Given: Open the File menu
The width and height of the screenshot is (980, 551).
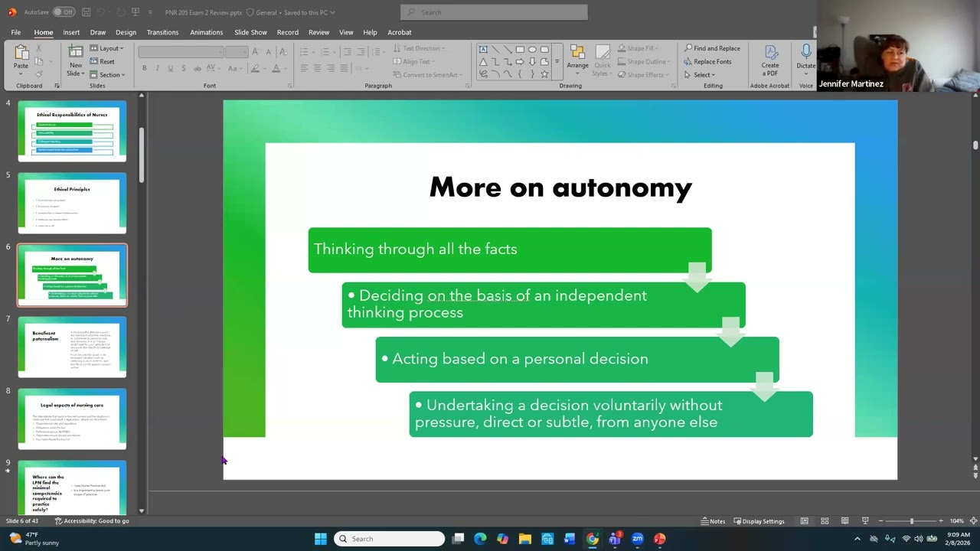Looking at the screenshot, I should click(15, 32).
